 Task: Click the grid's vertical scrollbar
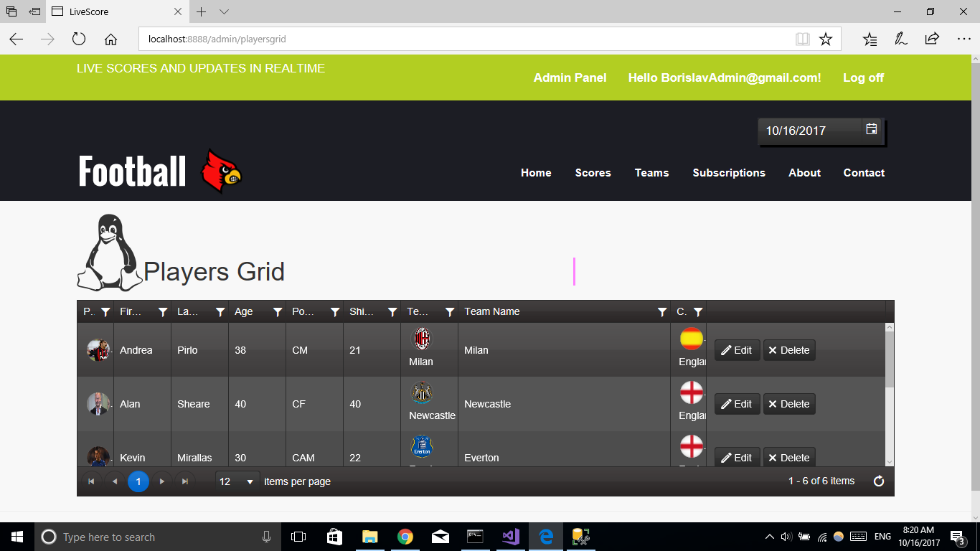click(890, 395)
